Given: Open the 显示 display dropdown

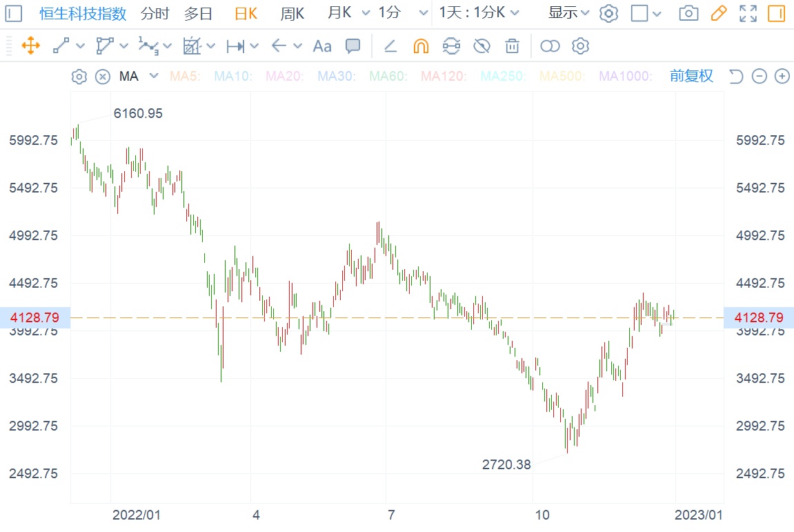Looking at the screenshot, I should pyautogui.click(x=569, y=13).
